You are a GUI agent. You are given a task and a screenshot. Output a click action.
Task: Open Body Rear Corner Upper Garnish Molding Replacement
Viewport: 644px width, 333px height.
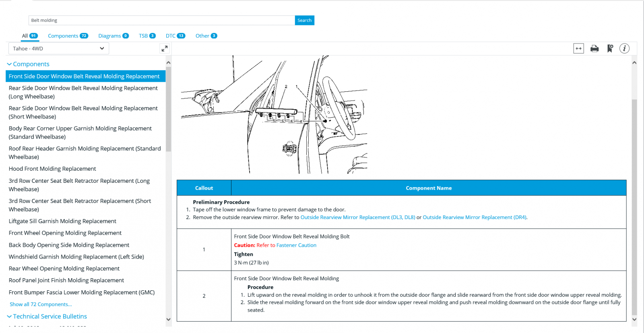(x=80, y=132)
